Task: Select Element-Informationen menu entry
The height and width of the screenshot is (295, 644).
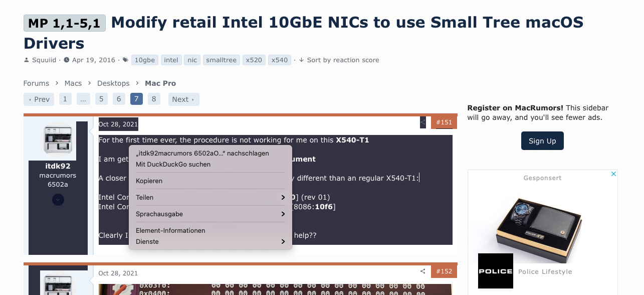Action: tap(210, 230)
